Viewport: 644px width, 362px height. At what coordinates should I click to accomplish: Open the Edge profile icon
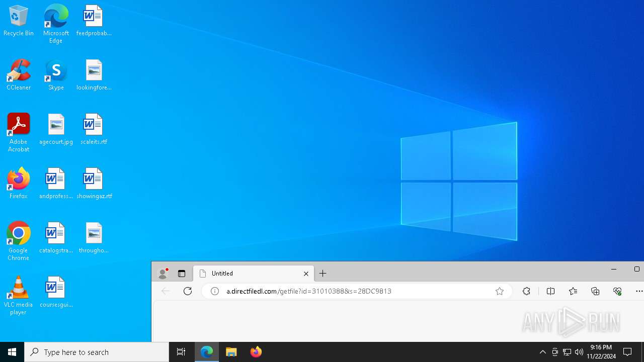[x=163, y=274]
